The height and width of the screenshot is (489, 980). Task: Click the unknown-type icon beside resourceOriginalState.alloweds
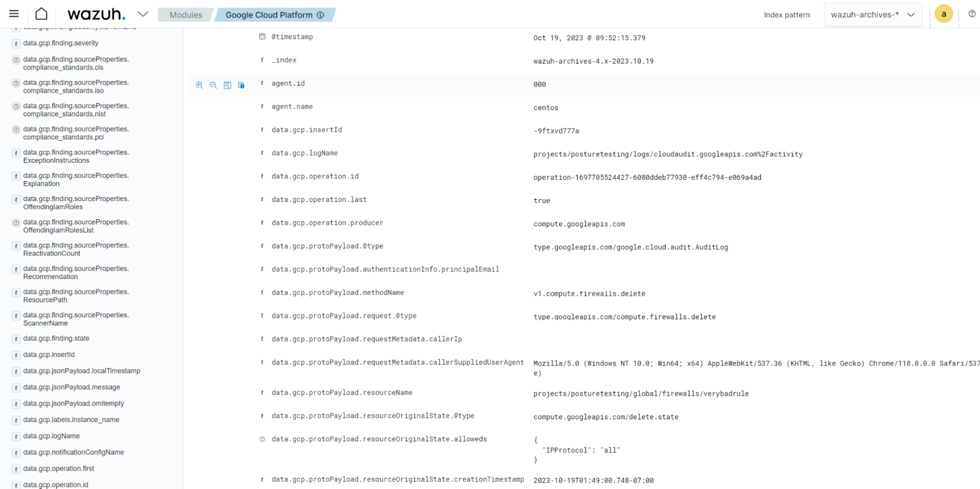(x=262, y=439)
